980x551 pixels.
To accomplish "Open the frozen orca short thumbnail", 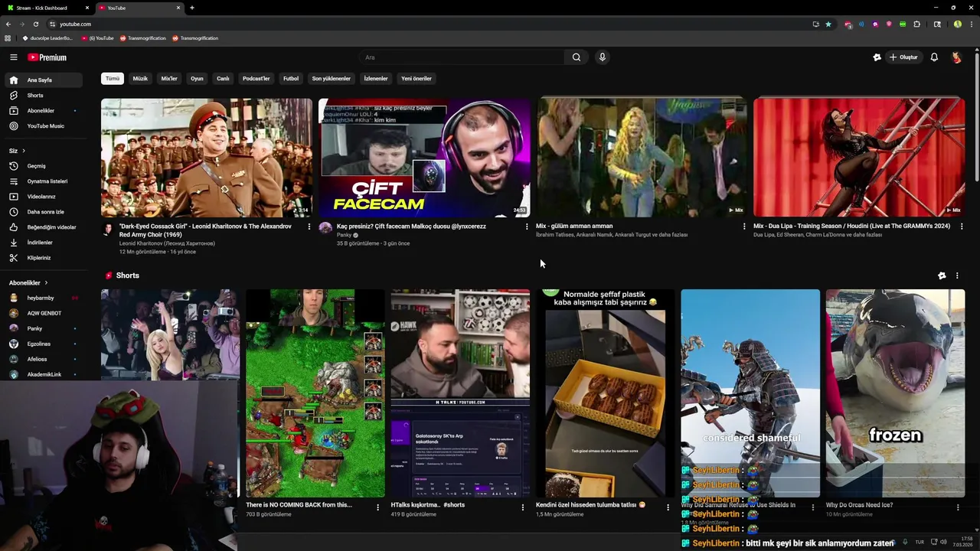I will (x=895, y=393).
